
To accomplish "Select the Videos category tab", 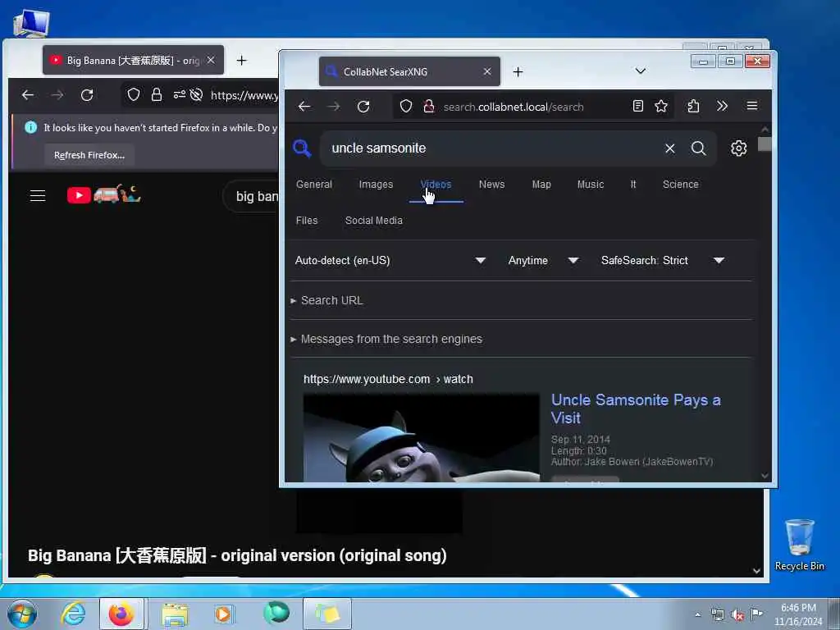I will (x=436, y=185).
